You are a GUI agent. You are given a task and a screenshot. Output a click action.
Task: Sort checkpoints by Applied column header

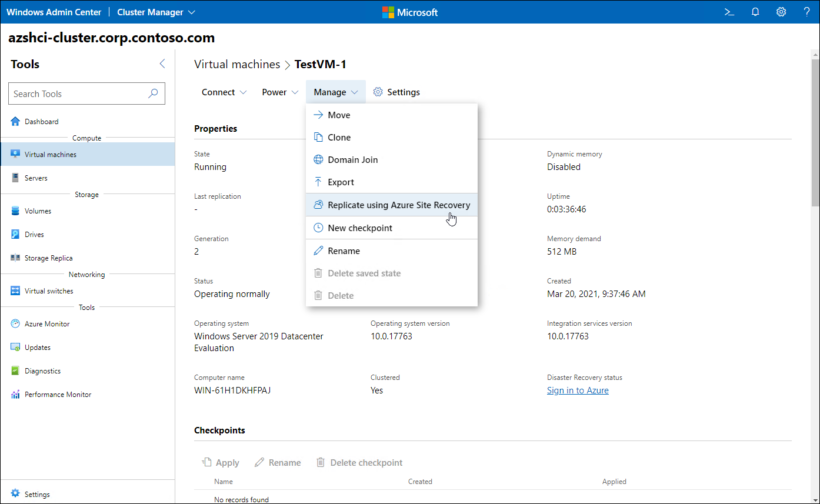(x=614, y=482)
